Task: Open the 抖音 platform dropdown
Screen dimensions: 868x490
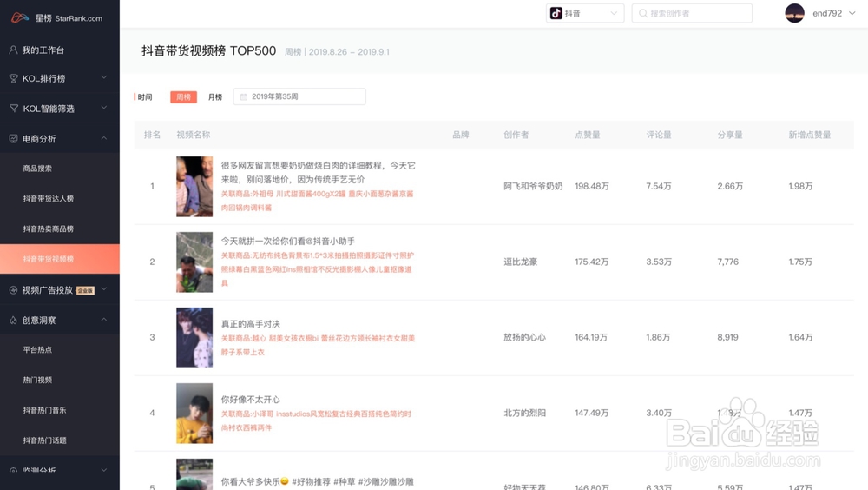Action: click(585, 13)
